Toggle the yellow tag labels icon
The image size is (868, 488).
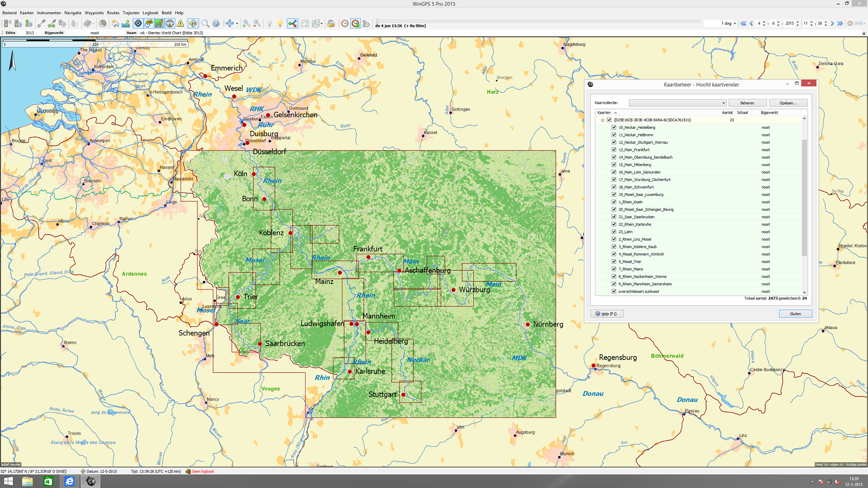tap(149, 23)
